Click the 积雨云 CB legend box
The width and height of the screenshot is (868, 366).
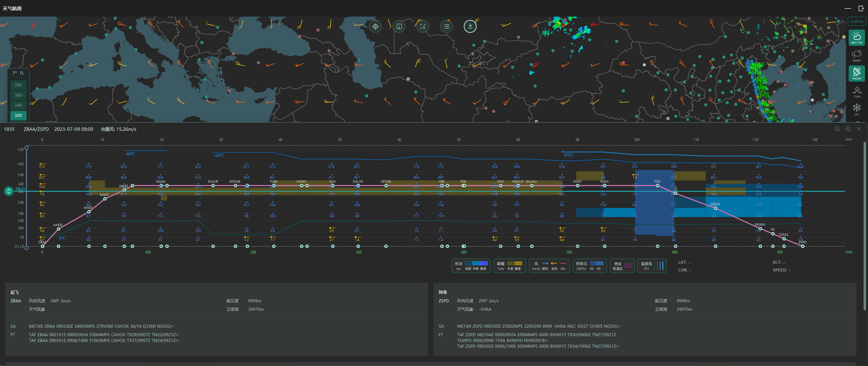click(x=590, y=266)
